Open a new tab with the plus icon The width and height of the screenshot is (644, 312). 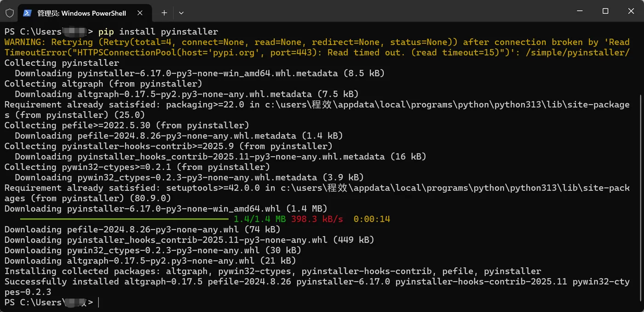coord(164,13)
